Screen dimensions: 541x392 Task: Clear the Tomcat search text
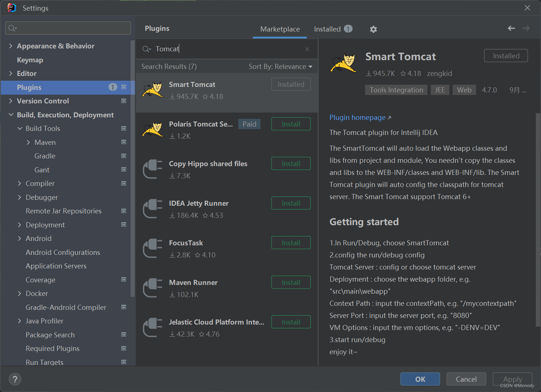coord(307,49)
